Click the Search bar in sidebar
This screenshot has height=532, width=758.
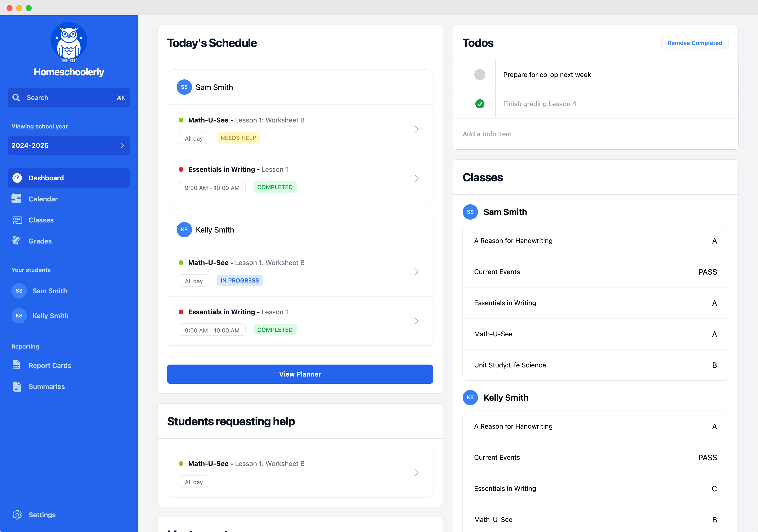pos(69,97)
